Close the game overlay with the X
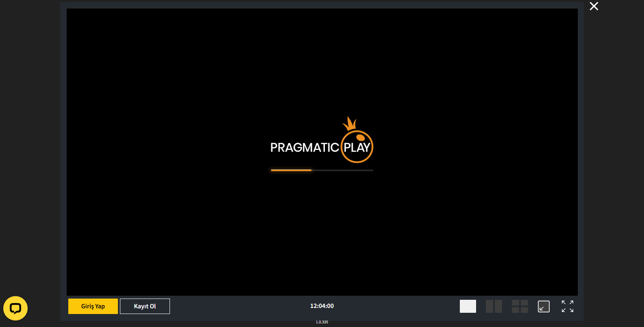The image size is (644, 327). (x=594, y=6)
